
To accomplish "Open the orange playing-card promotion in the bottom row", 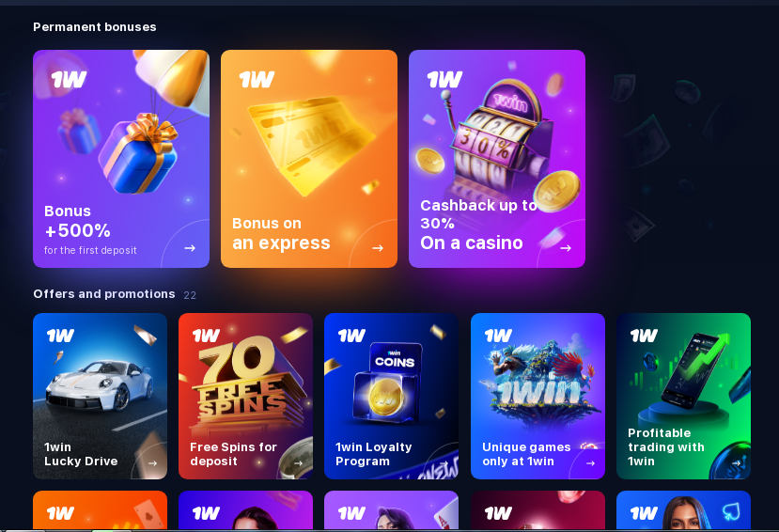I will 100,510.
